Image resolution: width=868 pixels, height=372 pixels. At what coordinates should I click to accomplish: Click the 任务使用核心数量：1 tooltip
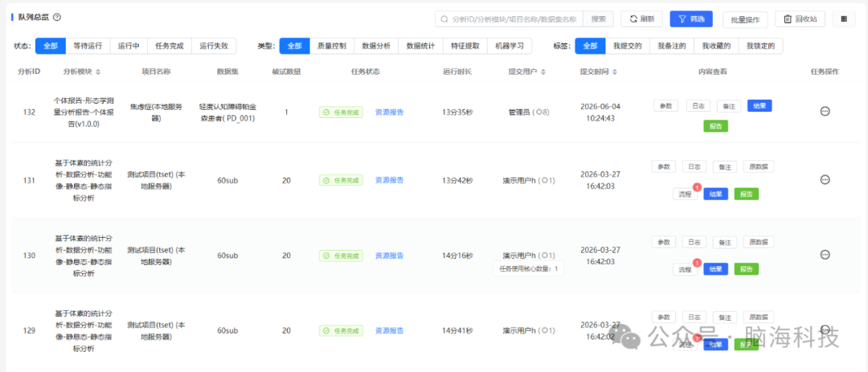[529, 269]
